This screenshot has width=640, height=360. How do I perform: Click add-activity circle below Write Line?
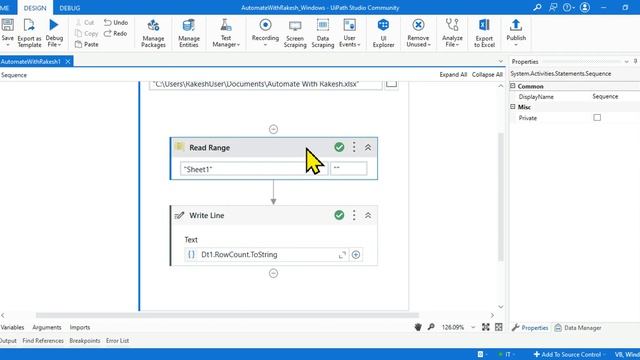point(273,273)
